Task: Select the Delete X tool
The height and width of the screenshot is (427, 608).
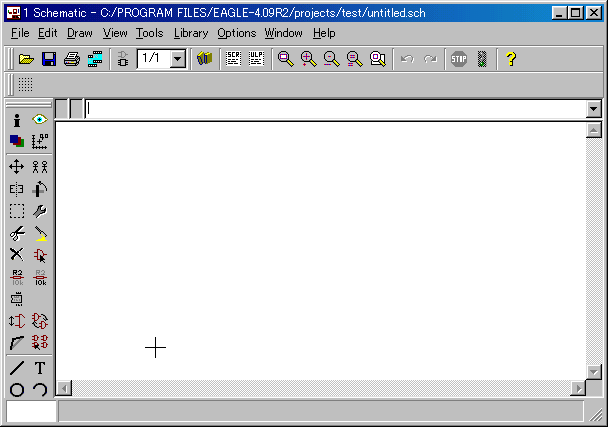Action: pos(17,254)
